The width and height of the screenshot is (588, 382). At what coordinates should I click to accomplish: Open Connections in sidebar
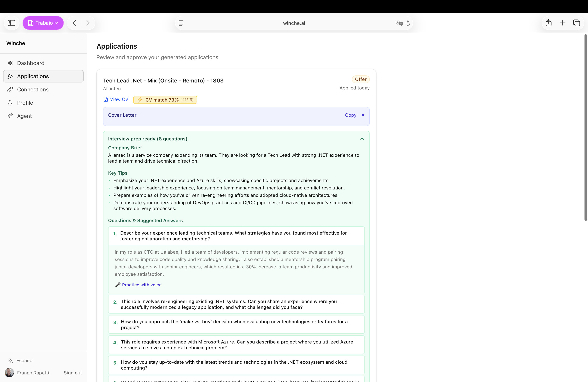43,89
